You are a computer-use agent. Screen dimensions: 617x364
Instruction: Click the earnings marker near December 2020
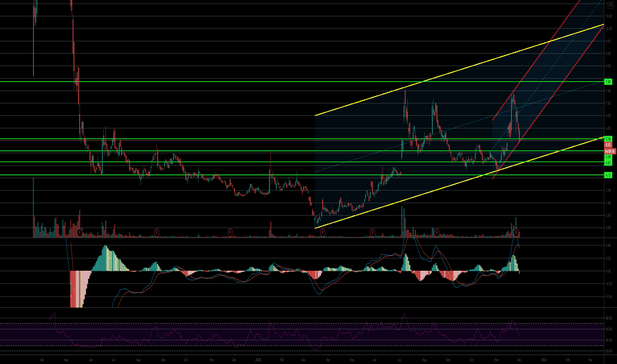click(x=516, y=232)
